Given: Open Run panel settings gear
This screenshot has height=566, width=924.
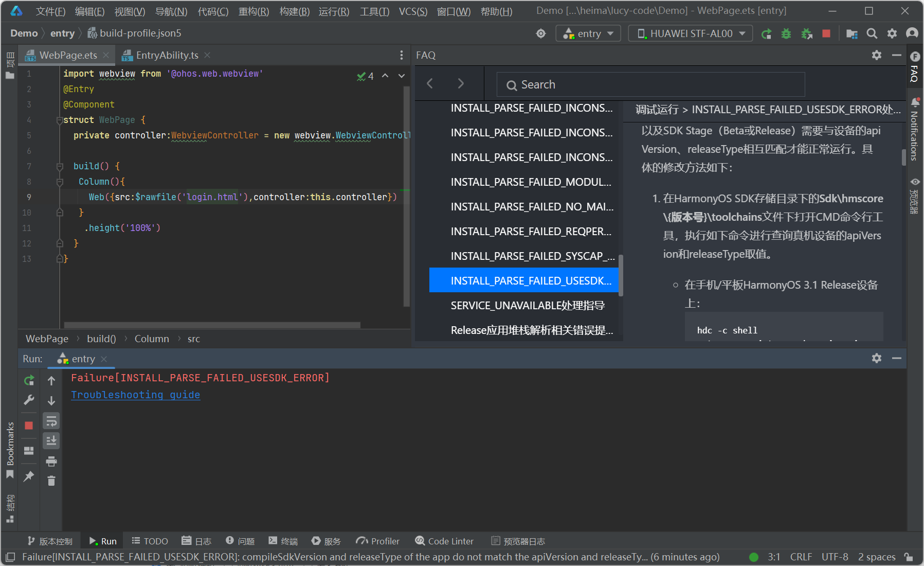Looking at the screenshot, I should pyautogui.click(x=877, y=358).
